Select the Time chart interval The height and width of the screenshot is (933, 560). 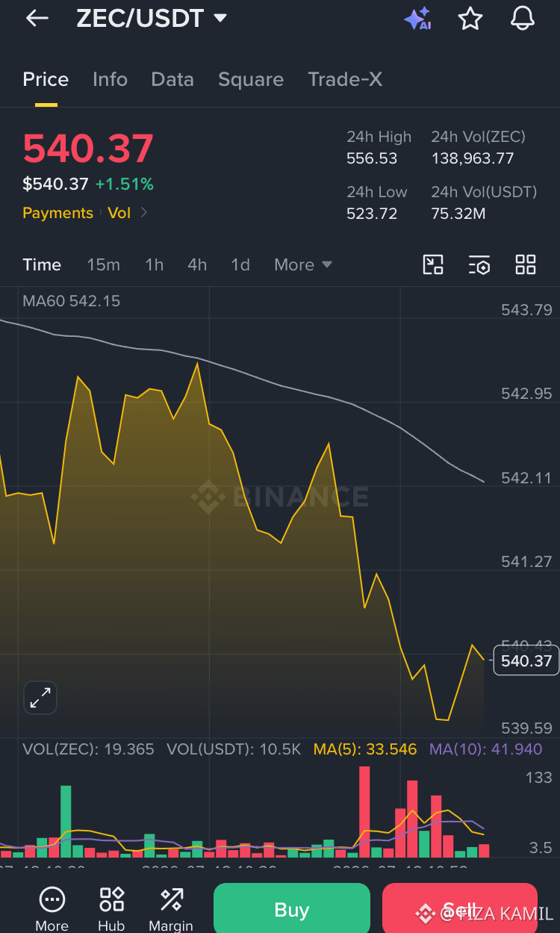pyautogui.click(x=42, y=264)
